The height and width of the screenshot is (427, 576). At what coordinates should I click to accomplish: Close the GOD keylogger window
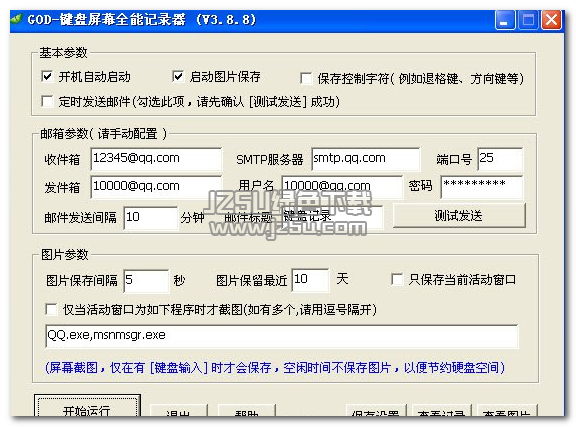[551, 19]
